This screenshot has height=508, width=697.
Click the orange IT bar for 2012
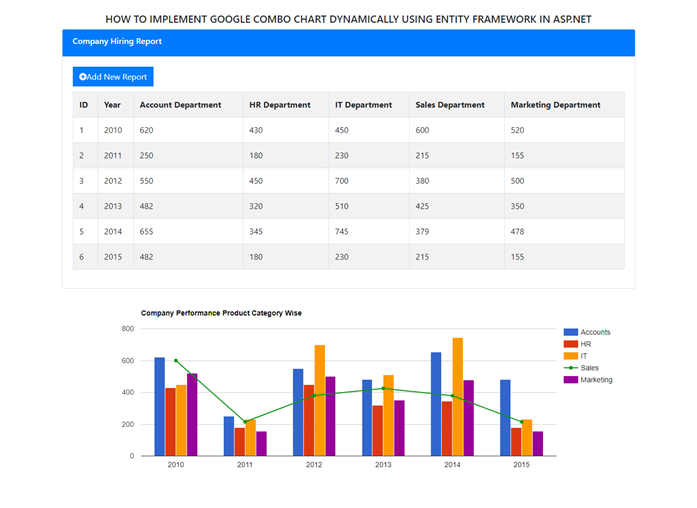[x=320, y=400]
